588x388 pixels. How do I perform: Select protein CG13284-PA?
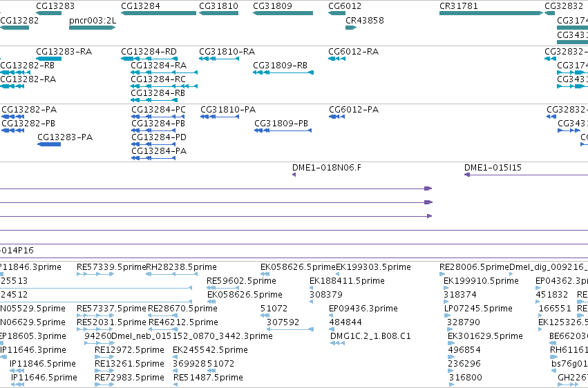(153, 158)
